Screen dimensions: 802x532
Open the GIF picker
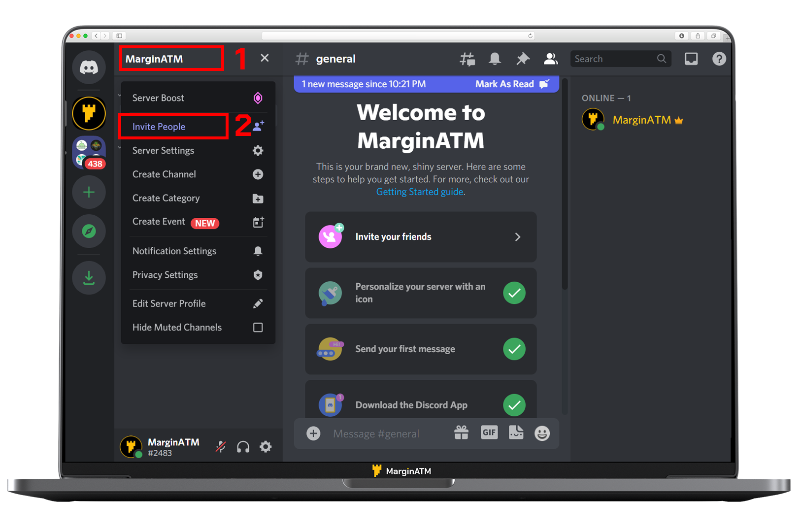click(x=489, y=432)
